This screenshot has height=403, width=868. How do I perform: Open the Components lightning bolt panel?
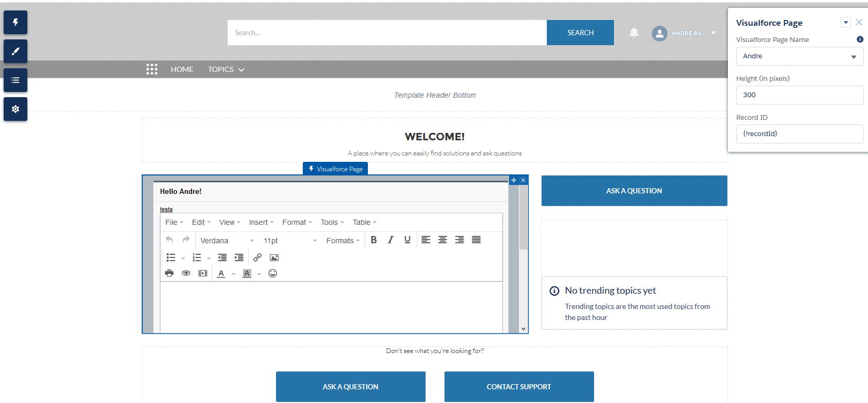(15, 23)
